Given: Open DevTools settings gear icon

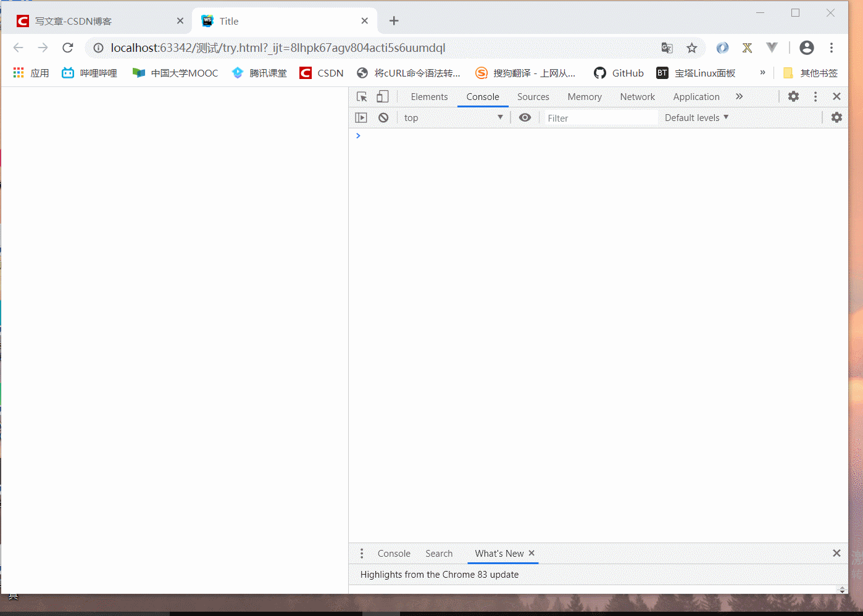Looking at the screenshot, I should click(794, 96).
